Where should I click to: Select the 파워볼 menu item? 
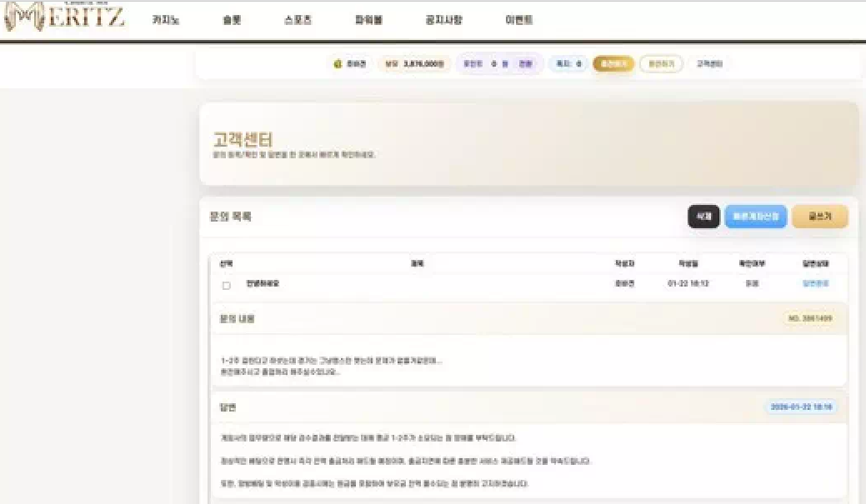[369, 20]
